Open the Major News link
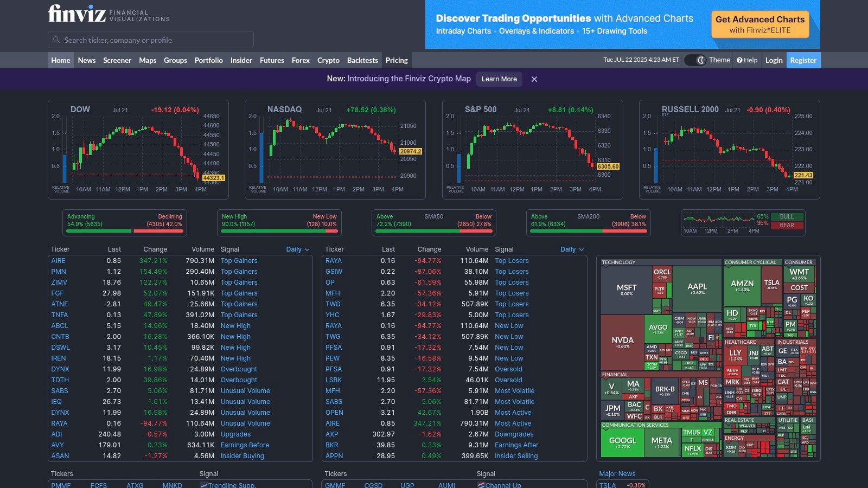Viewport: 868px width, 488px height. tap(617, 474)
